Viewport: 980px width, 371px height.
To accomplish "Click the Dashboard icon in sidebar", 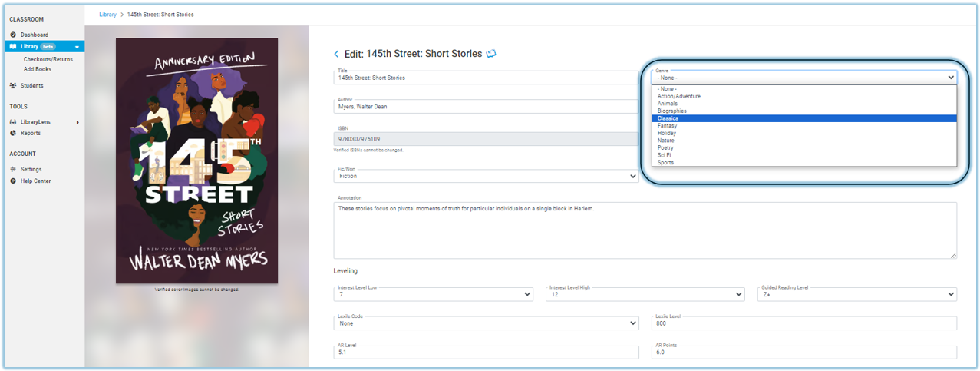I will [x=13, y=35].
